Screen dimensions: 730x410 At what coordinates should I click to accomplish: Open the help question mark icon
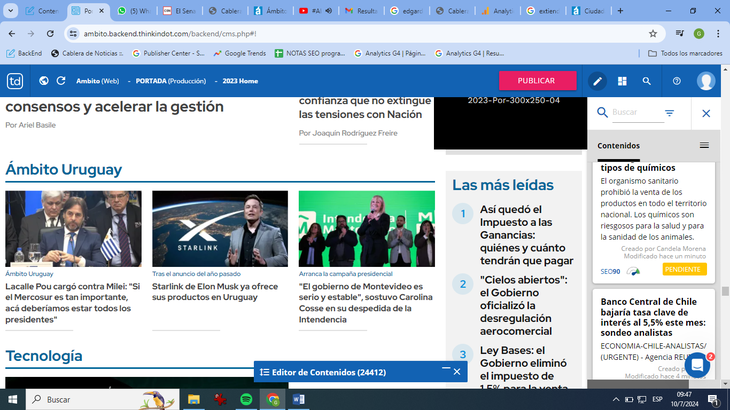click(676, 81)
